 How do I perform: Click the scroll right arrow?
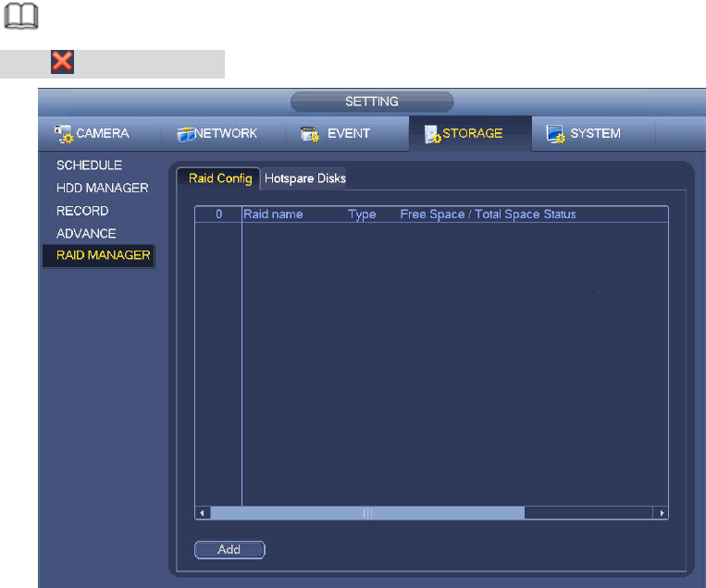[x=661, y=513]
